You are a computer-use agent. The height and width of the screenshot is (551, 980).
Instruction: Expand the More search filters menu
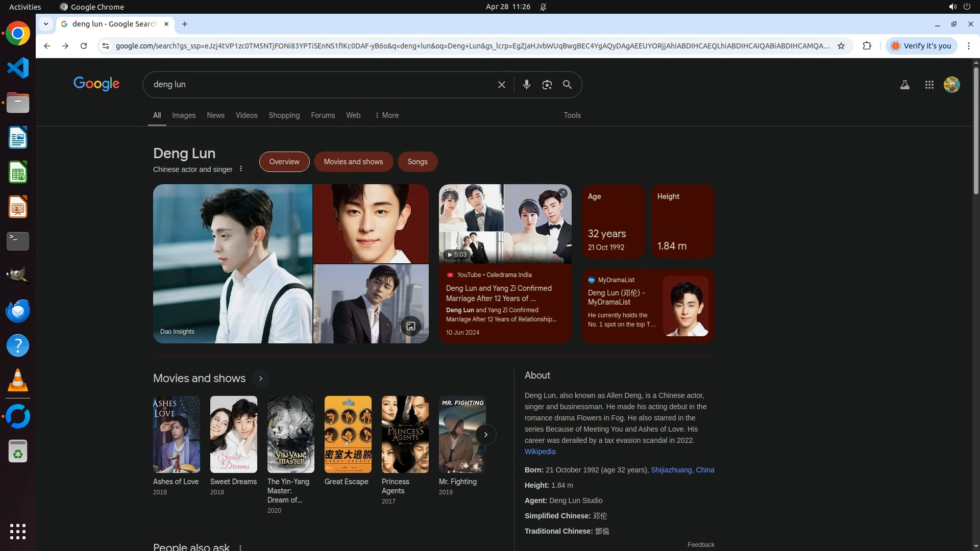[387, 115]
